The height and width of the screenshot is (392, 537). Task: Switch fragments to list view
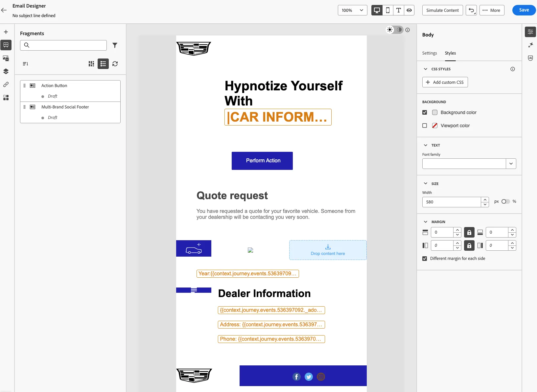[103, 64]
